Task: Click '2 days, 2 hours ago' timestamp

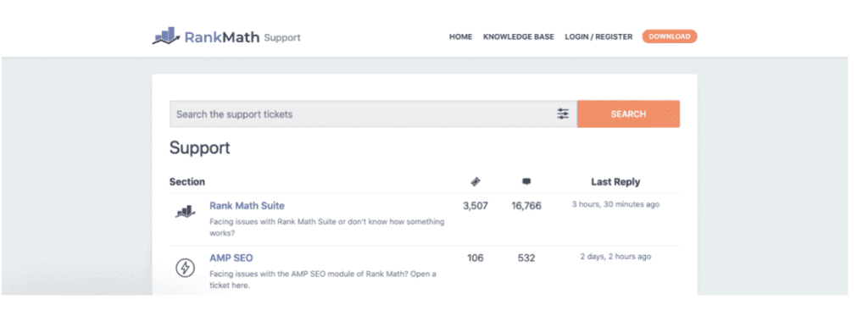Action: pos(615,256)
